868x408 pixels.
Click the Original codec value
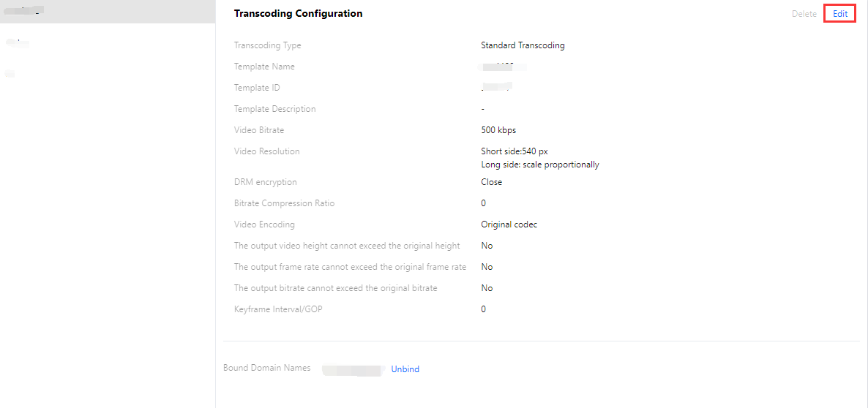point(509,224)
